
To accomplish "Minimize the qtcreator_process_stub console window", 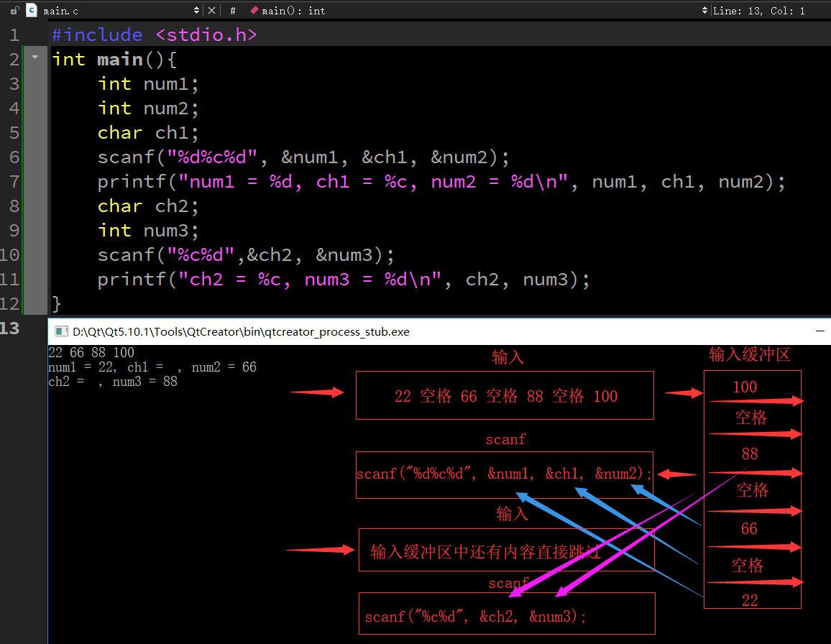I will 820,331.
